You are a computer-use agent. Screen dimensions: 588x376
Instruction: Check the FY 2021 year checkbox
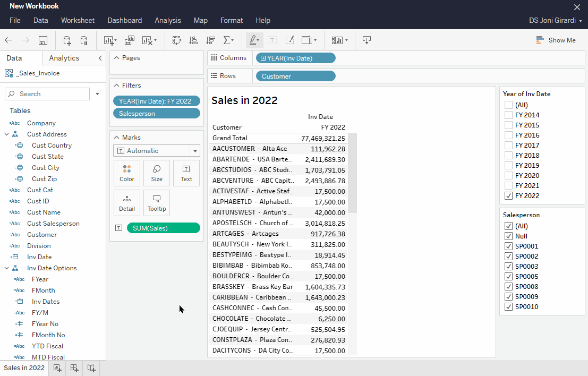508,186
